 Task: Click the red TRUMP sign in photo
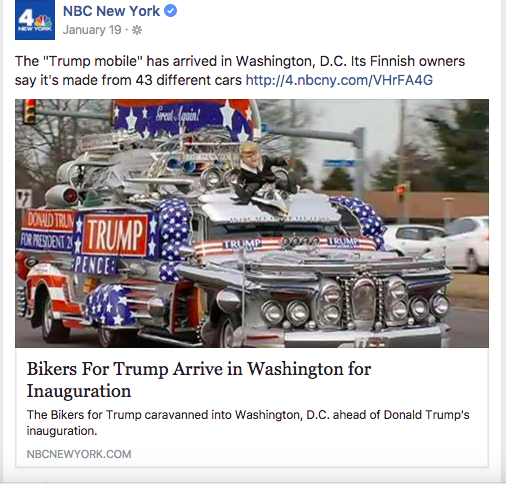tap(115, 236)
